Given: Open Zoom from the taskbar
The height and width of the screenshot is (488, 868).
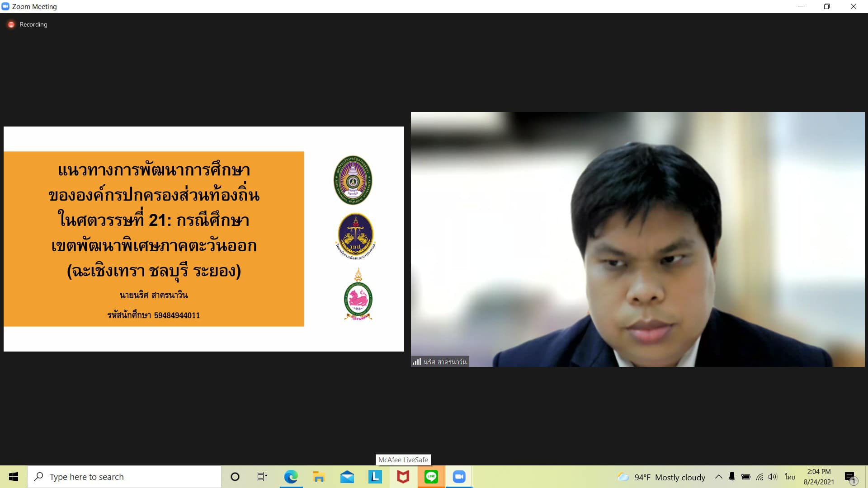Looking at the screenshot, I should pos(459,477).
